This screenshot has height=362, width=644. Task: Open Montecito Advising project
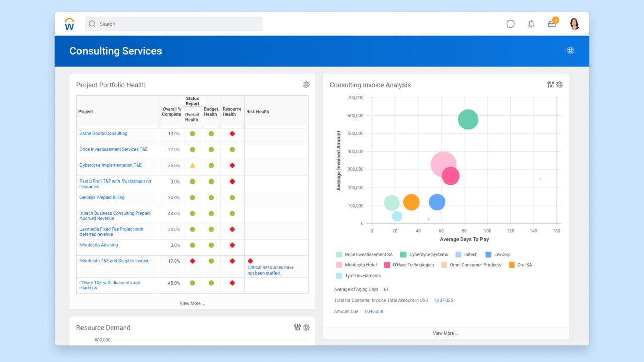(99, 245)
